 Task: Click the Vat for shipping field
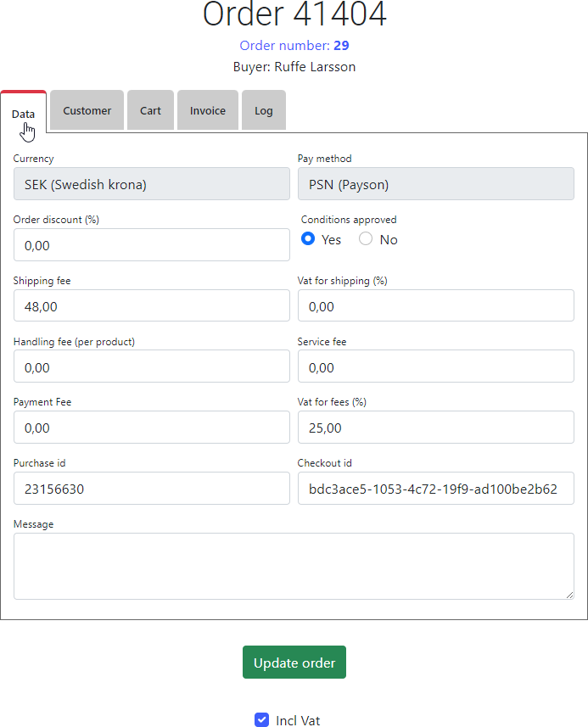(435, 306)
